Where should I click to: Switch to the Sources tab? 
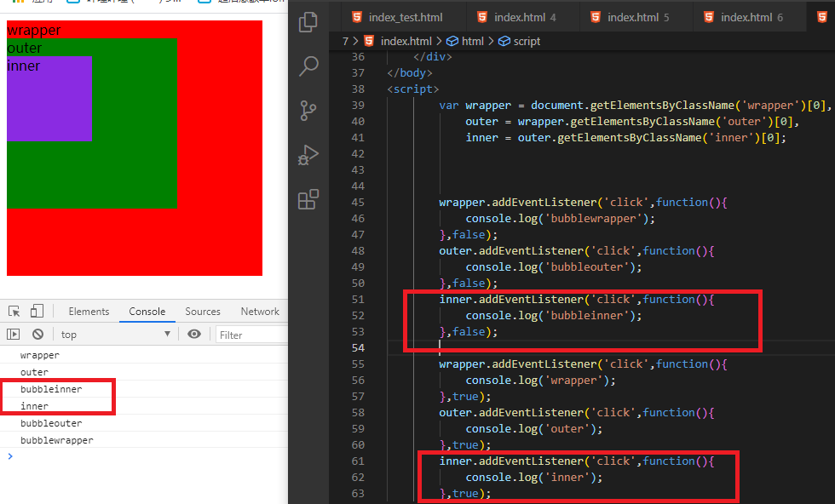pos(203,312)
